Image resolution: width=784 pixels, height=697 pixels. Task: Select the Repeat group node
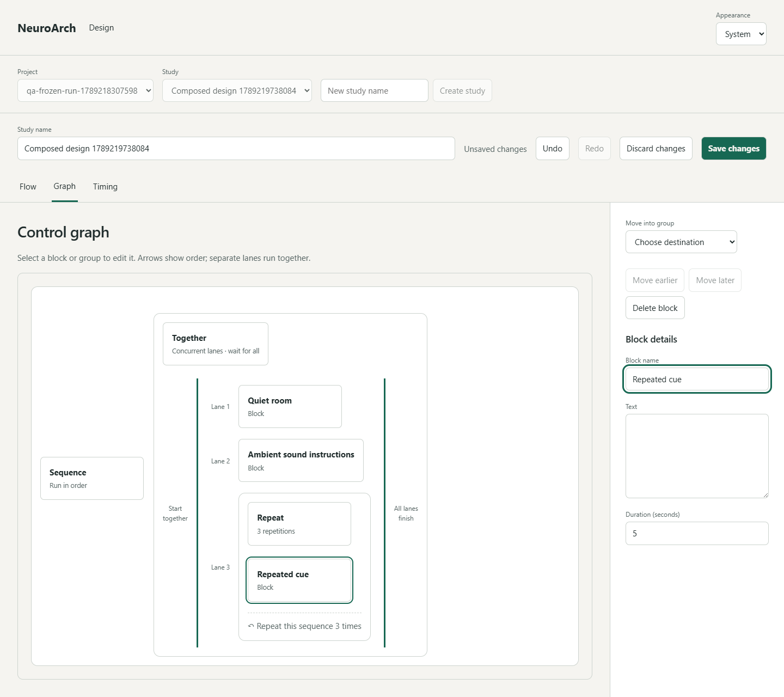coord(299,524)
